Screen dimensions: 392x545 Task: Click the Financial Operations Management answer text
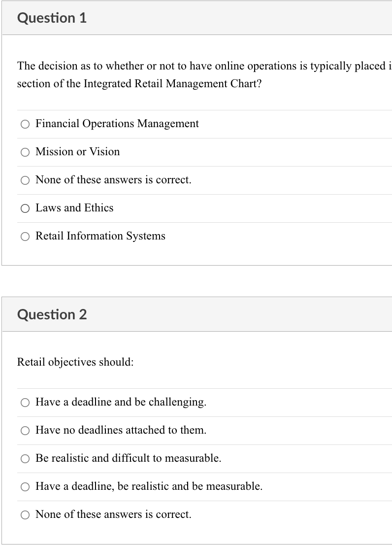[117, 124]
